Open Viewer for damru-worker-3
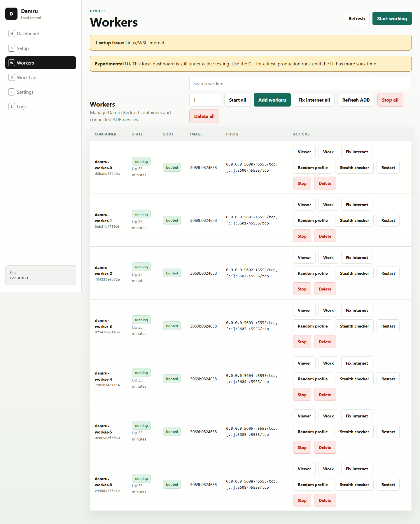The height and width of the screenshot is (524, 420). pos(304,310)
